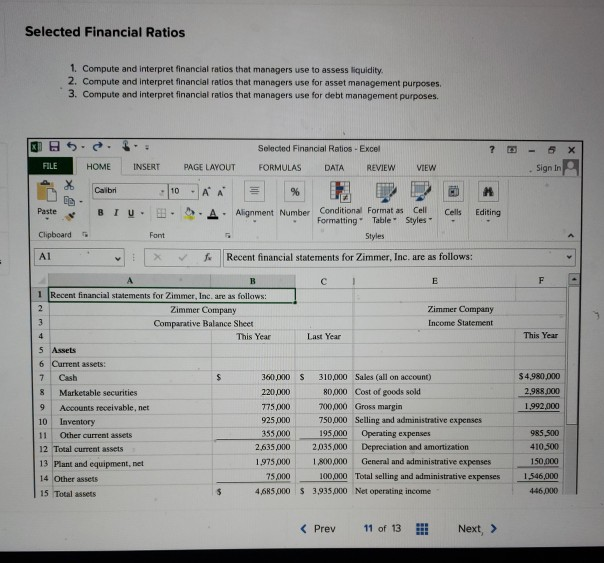
Task: Switch to the HOME tab
Action: pos(98,167)
